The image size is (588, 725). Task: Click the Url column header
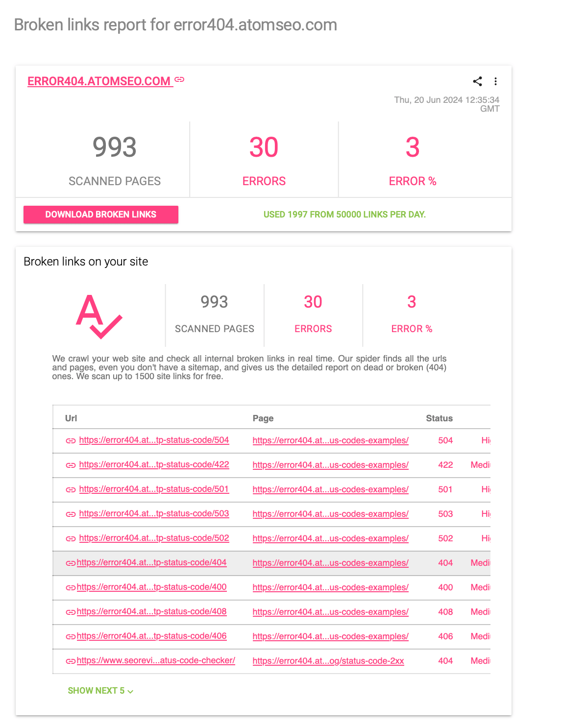71,418
